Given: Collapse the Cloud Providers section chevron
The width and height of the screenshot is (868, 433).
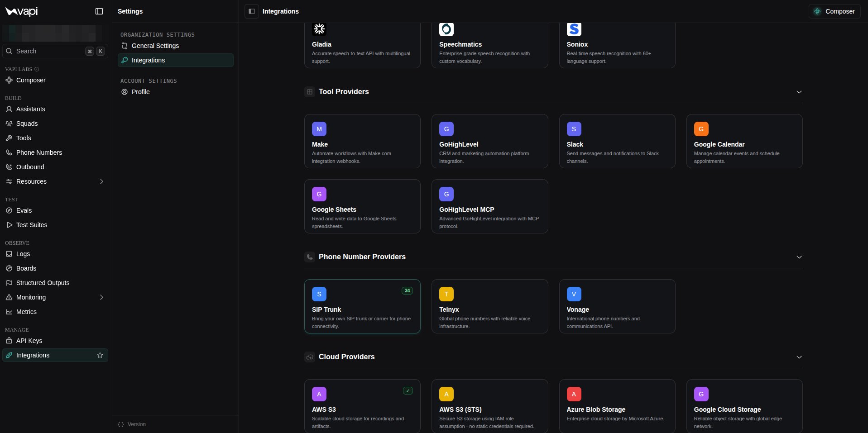Looking at the screenshot, I should point(799,357).
